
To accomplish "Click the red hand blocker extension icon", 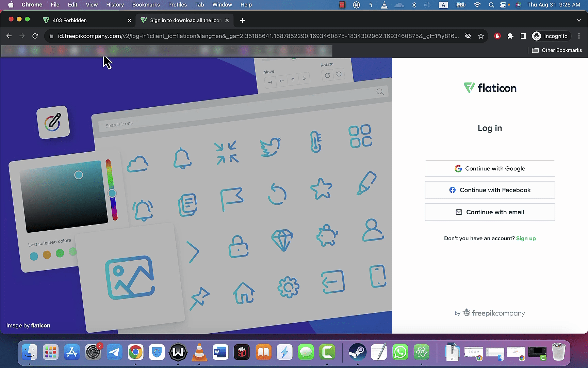I will (497, 36).
